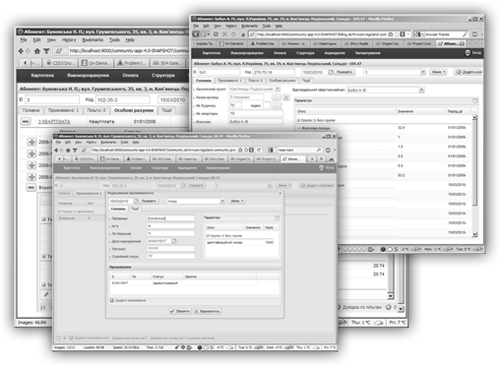Click the bookmark star in right address bar
This screenshot has width=500, height=366.
tap(391, 34)
